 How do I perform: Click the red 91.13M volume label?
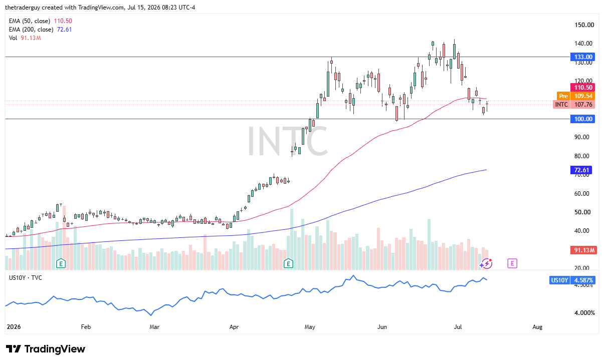point(583,250)
